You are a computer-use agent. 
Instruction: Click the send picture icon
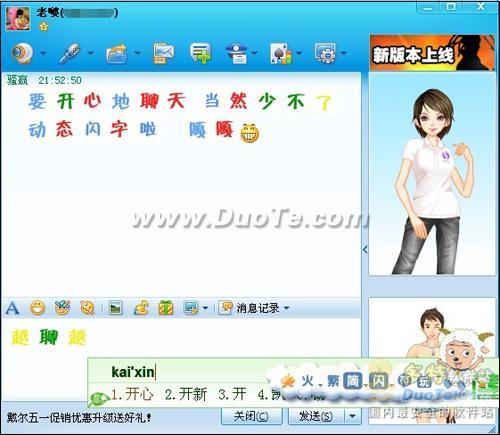click(116, 308)
